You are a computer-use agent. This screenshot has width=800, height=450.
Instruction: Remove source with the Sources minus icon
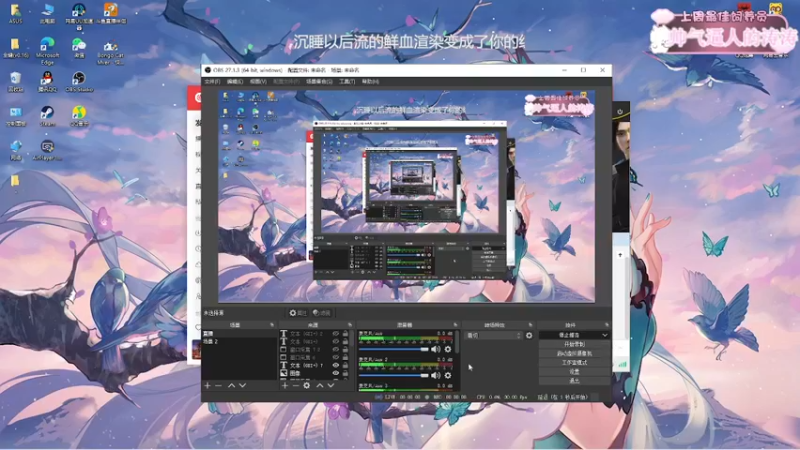(295, 386)
